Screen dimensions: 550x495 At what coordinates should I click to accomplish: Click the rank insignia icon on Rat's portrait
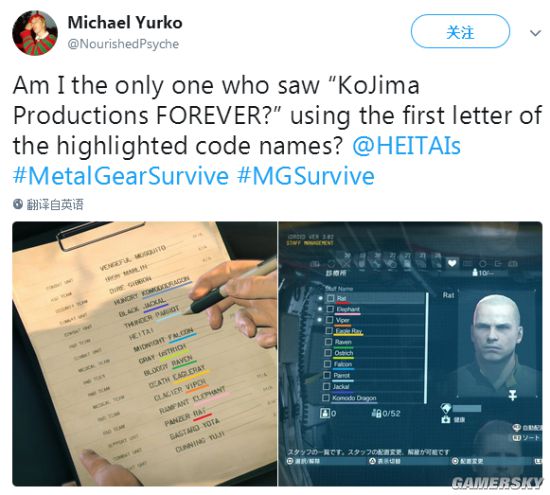[x=512, y=394]
